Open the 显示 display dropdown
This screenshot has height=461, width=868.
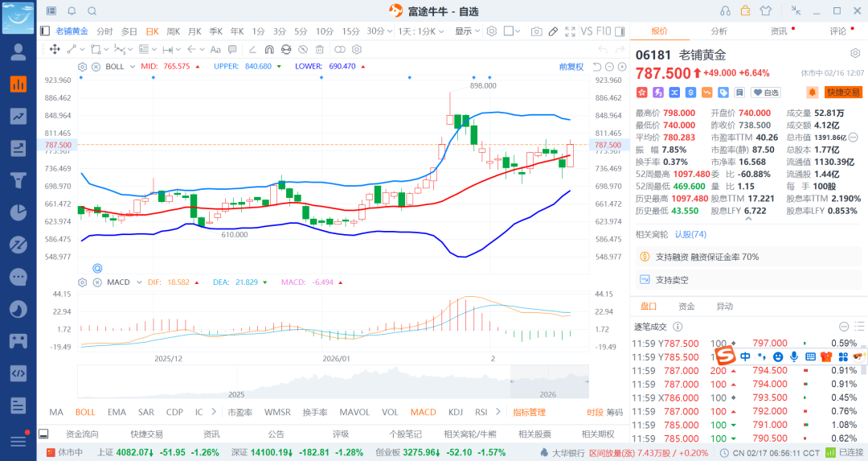pos(467,31)
